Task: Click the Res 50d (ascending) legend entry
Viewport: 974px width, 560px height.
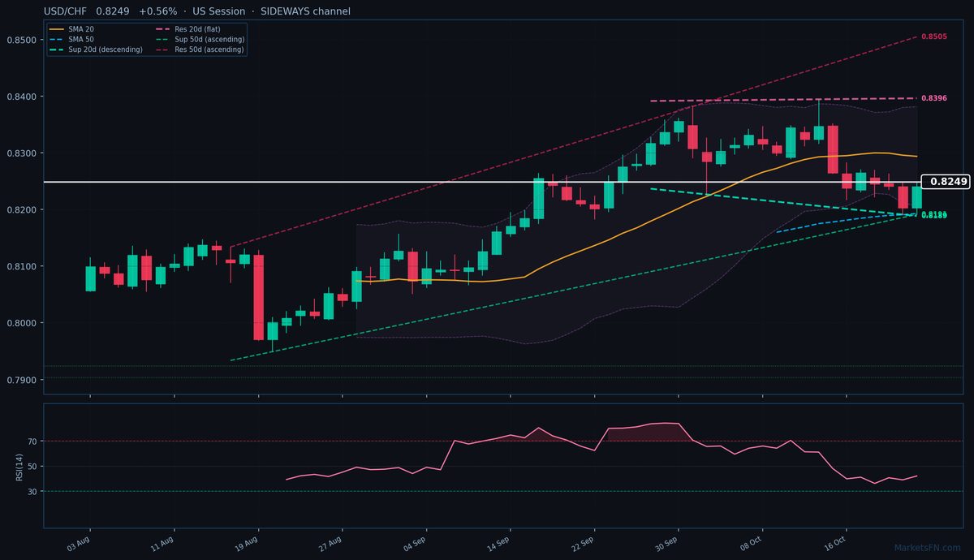Action: tap(199, 50)
